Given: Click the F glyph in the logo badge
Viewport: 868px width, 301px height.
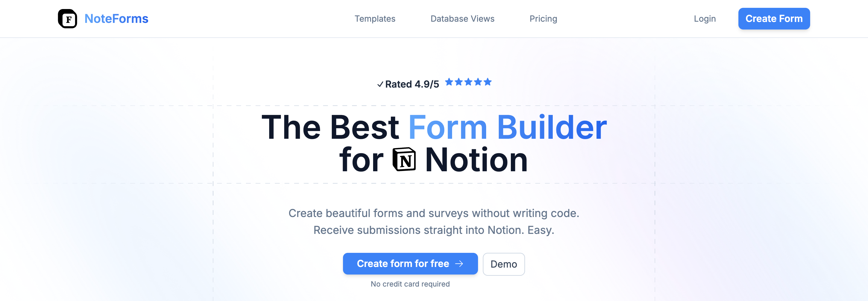Looking at the screenshot, I should click(x=68, y=19).
